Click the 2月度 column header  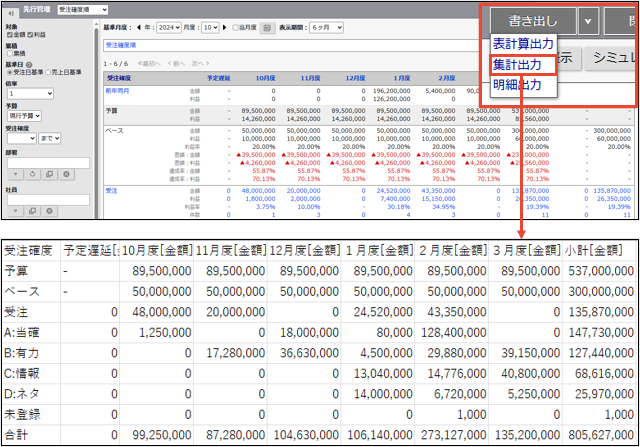click(x=447, y=78)
